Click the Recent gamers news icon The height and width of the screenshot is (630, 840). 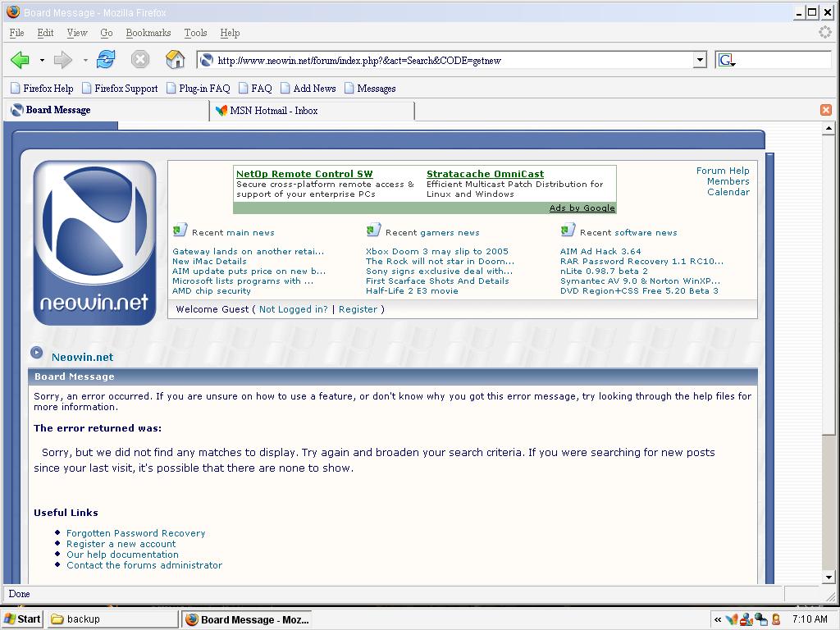click(373, 231)
